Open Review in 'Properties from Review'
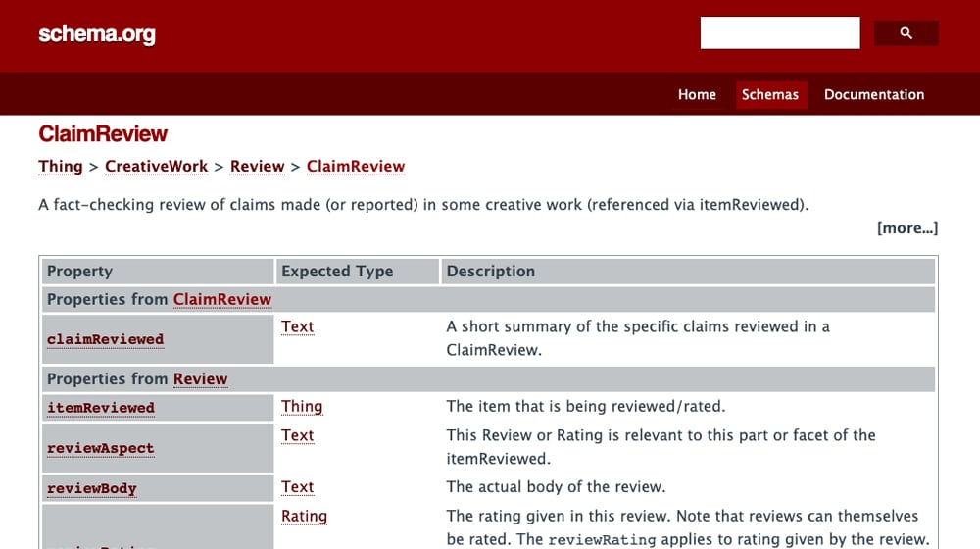The height and width of the screenshot is (549, 980). click(x=200, y=379)
